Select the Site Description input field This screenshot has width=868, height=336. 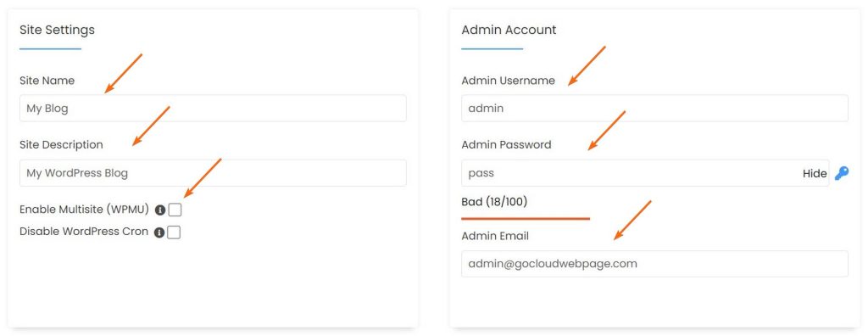213,173
